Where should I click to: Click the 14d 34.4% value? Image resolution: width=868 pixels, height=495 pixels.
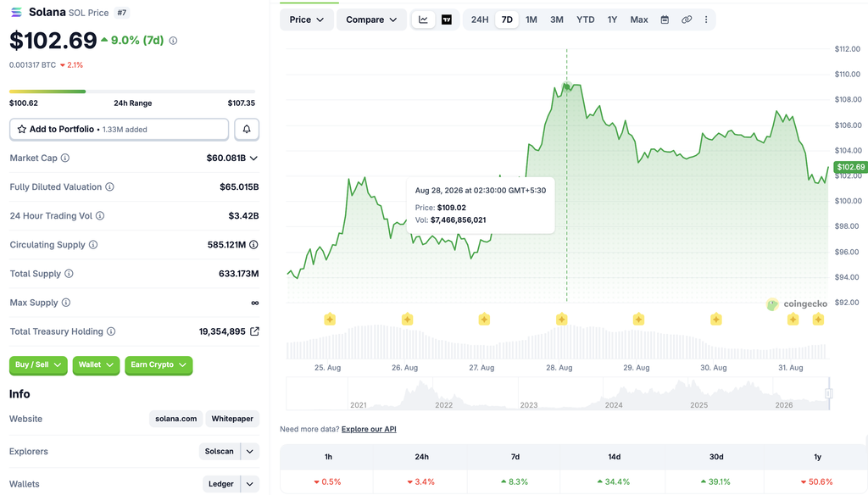coord(614,481)
